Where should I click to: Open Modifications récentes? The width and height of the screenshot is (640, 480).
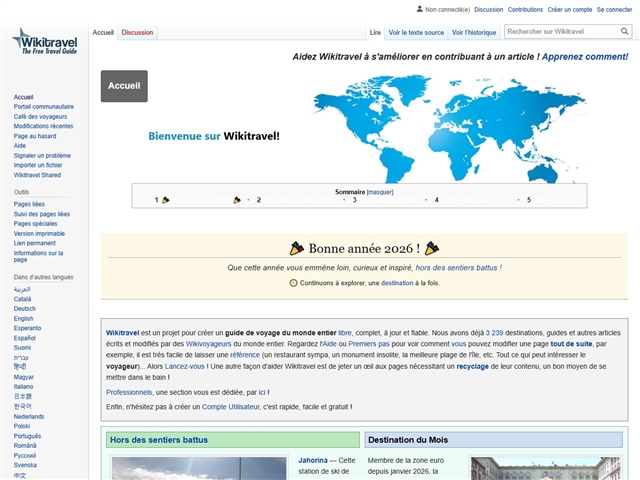coord(43,126)
